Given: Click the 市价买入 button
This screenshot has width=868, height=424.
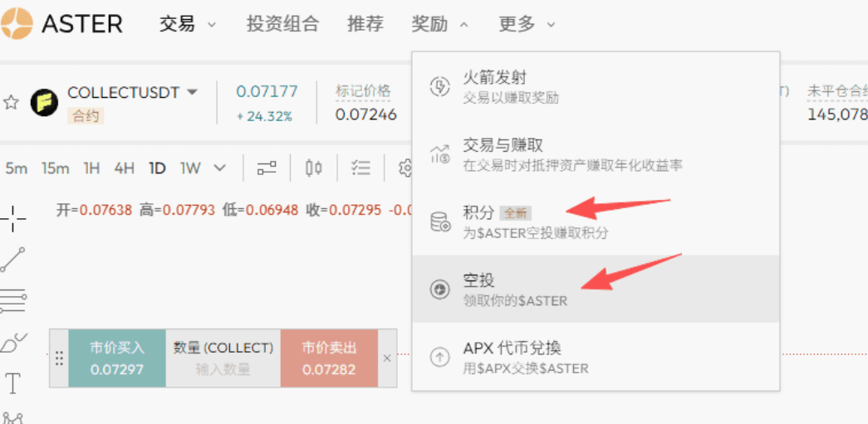Looking at the screenshot, I should click(117, 358).
